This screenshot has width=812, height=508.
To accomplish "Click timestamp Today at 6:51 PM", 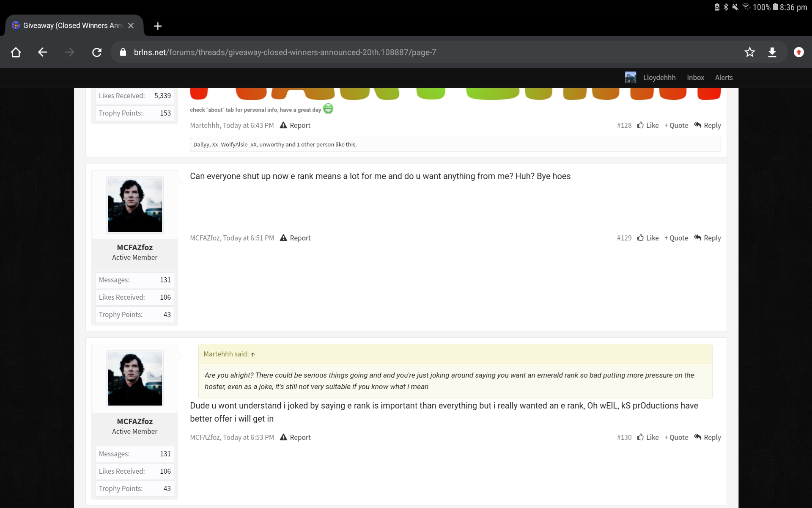I will pos(248,238).
